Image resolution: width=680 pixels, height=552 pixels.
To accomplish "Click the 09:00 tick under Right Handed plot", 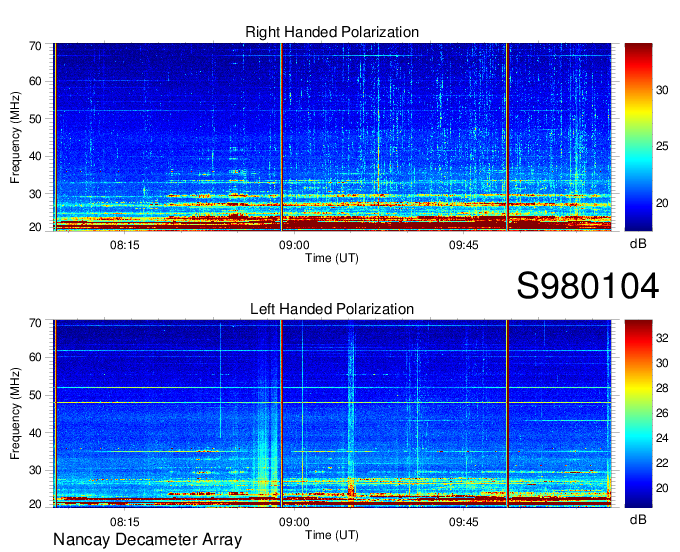I will coord(294,245).
